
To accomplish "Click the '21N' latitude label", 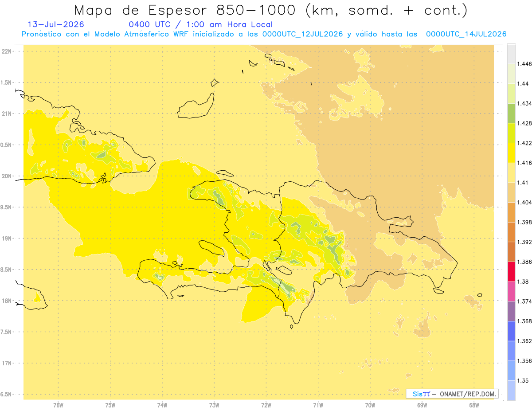I will [7, 114].
